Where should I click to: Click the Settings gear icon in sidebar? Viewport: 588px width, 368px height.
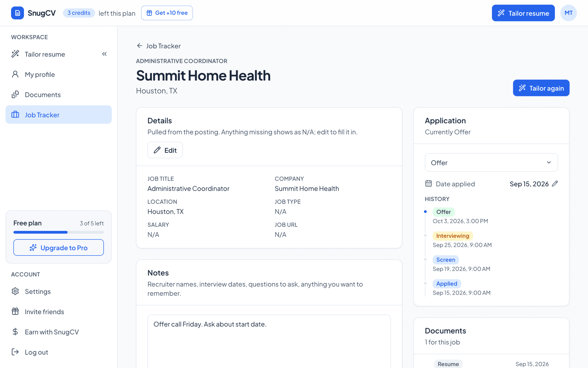pyautogui.click(x=15, y=291)
